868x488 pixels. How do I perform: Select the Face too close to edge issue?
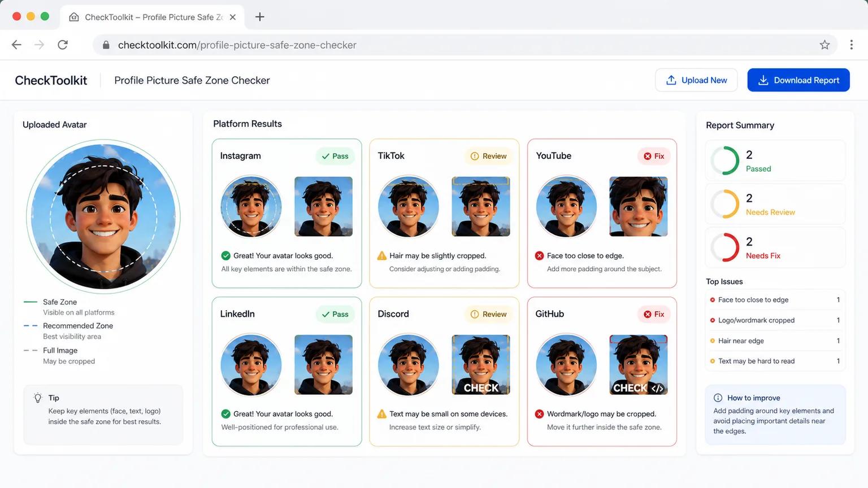(775, 300)
